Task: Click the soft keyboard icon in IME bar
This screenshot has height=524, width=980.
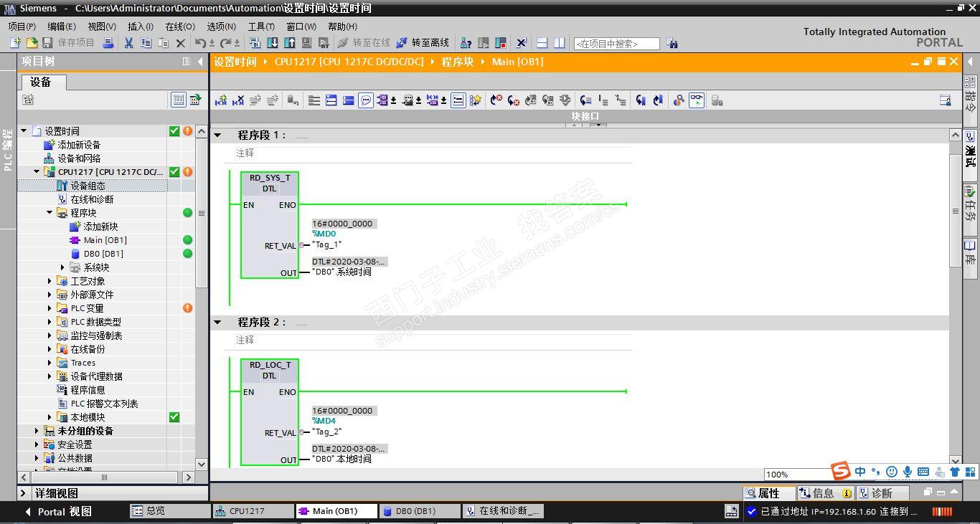Action: (x=923, y=472)
